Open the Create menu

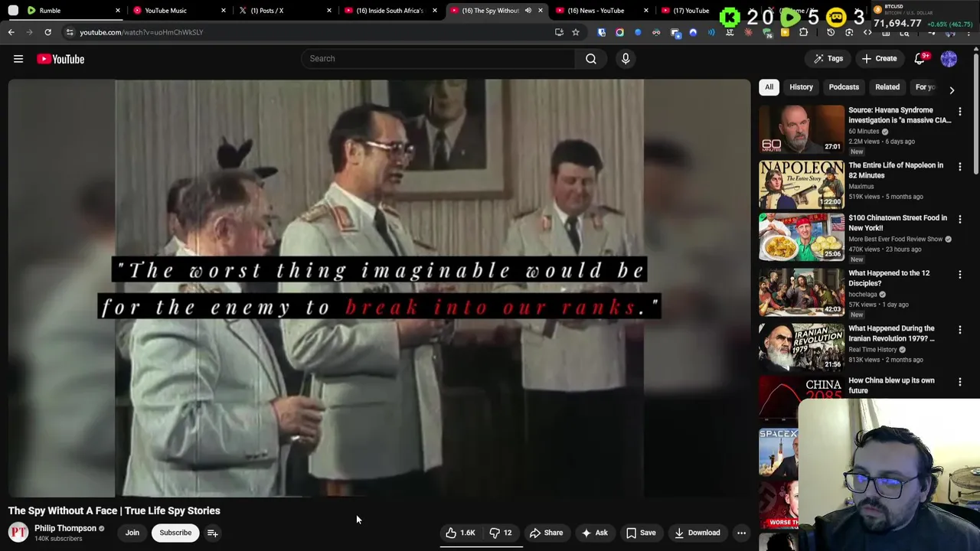(879, 59)
